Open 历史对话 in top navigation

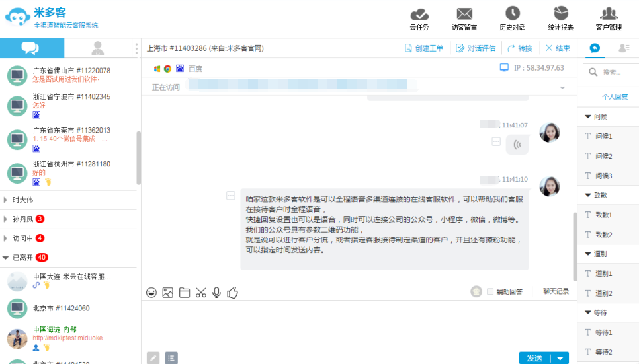(512, 18)
